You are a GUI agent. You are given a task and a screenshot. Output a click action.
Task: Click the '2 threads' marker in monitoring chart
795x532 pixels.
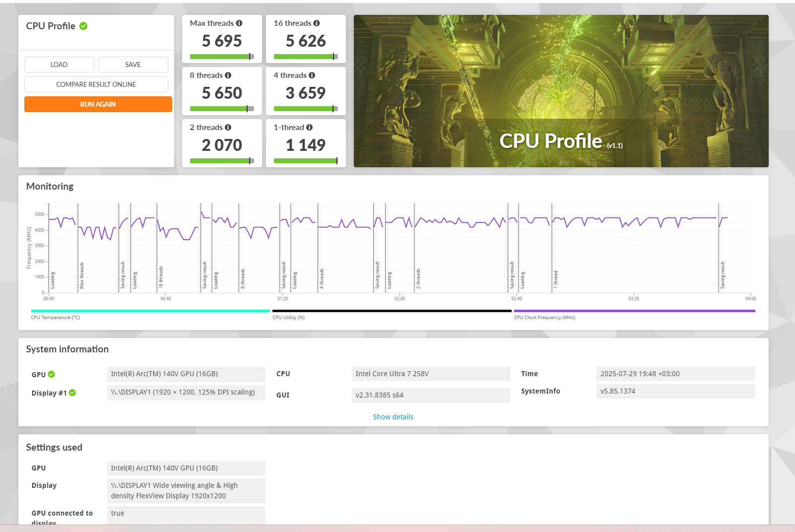tap(418, 278)
